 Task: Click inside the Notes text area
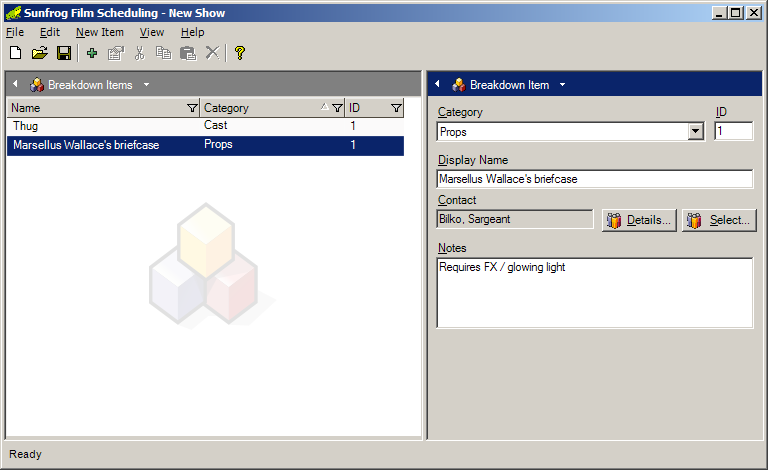point(595,293)
